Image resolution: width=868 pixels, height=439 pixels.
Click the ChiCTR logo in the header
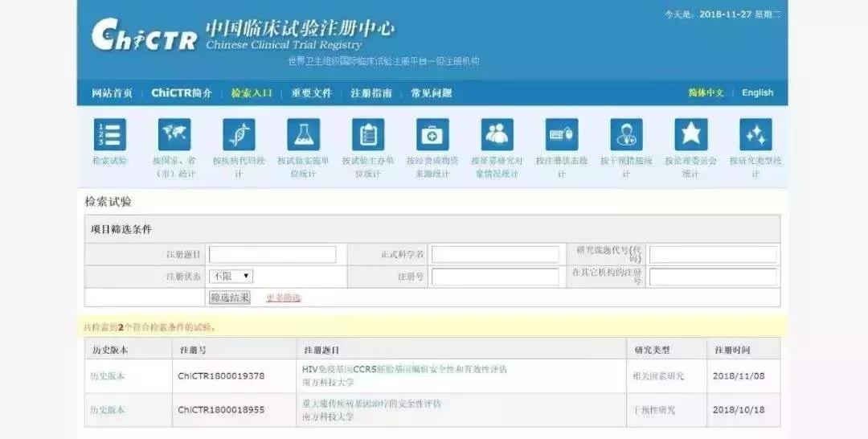click(144, 35)
